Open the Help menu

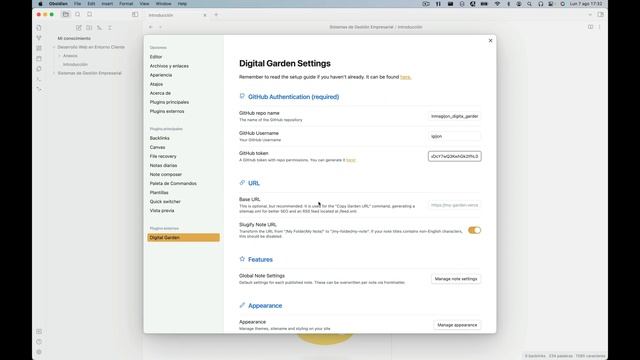[182, 4]
